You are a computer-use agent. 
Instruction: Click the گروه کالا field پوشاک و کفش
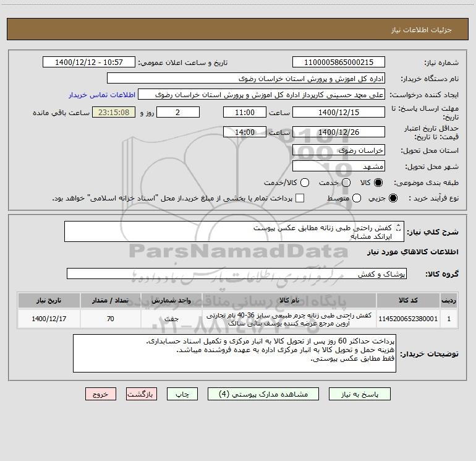237,274
